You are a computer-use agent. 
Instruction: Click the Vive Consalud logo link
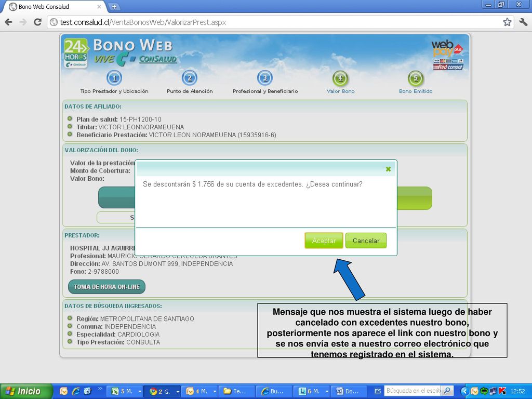click(136, 59)
